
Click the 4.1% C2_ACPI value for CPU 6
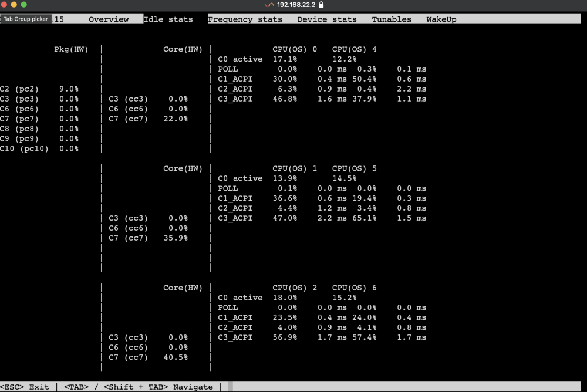(x=366, y=327)
